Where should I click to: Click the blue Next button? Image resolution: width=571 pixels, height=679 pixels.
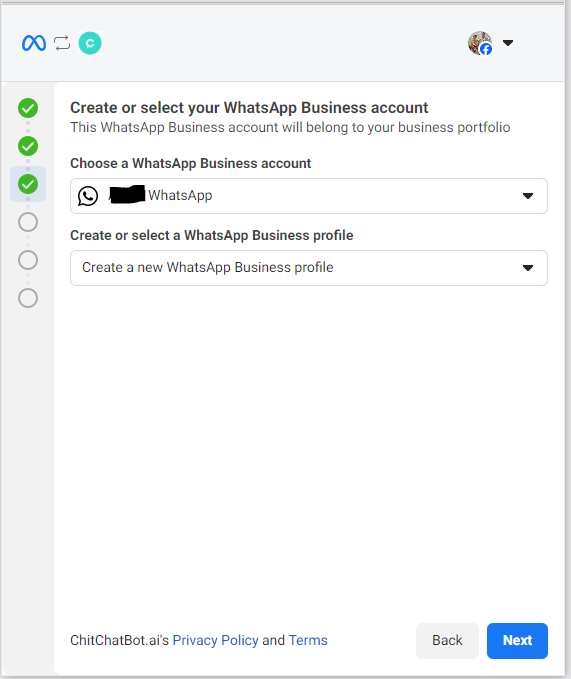(517, 640)
